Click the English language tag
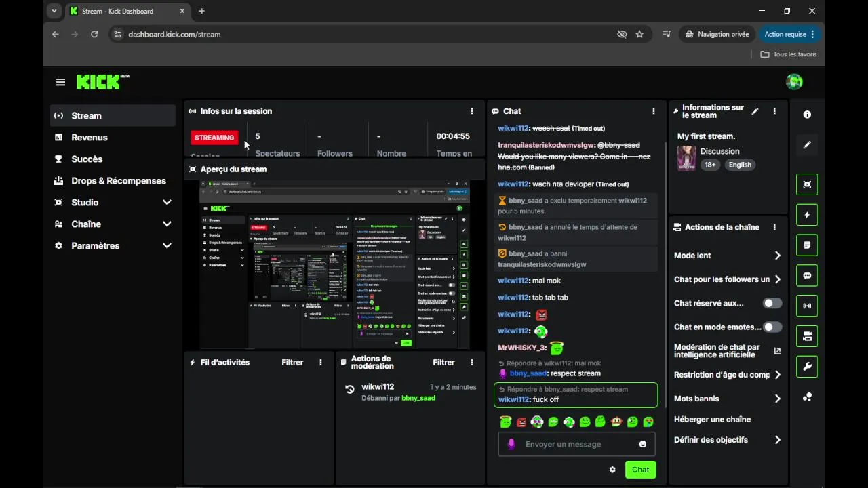Image resolution: width=868 pixels, height=488 pixels. [740, 165]
